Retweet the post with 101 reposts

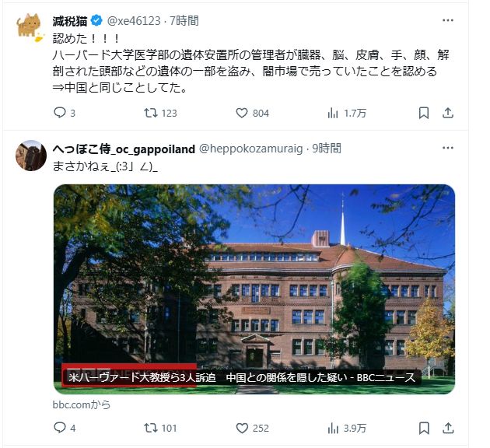click(160, 428)
